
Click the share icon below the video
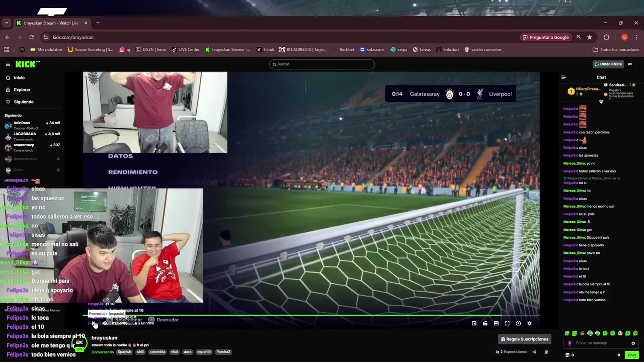(x=534, y=352)
